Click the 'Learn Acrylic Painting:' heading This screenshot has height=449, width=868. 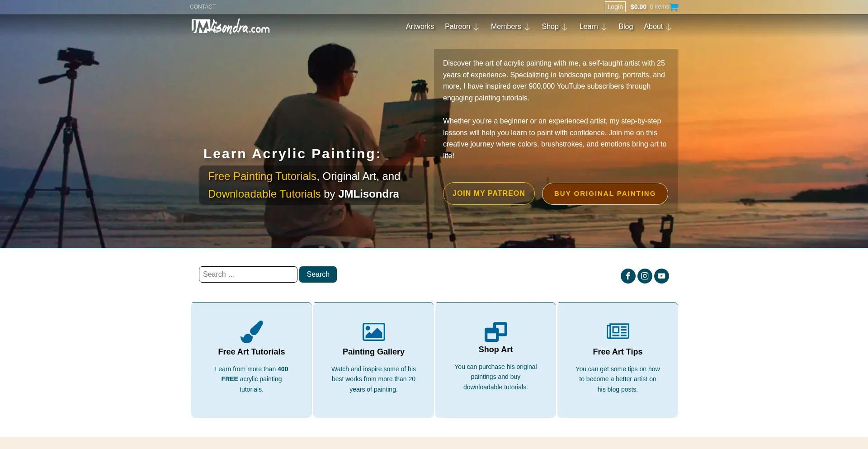click(x=292, y=154)
